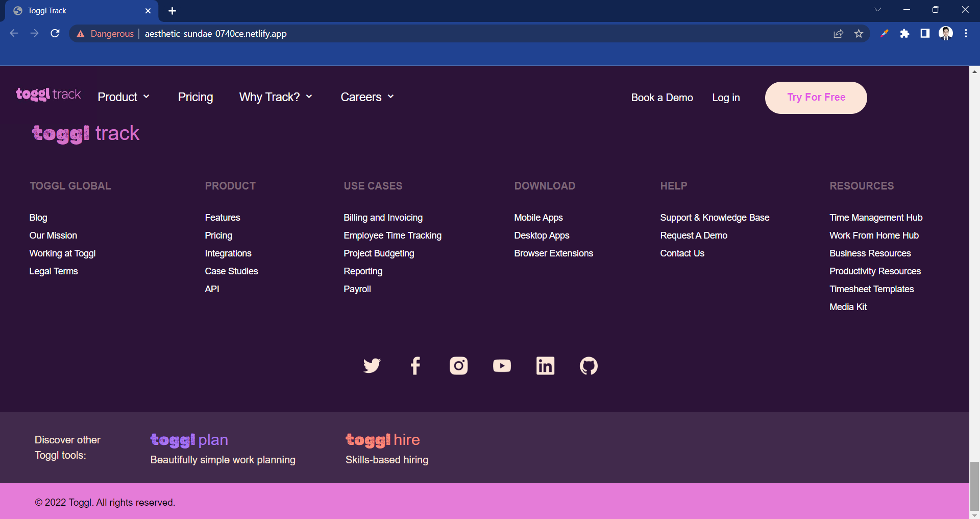Open the Twitter social icon
The height and width of the screenshot is (519, 980).
[372, 366]
